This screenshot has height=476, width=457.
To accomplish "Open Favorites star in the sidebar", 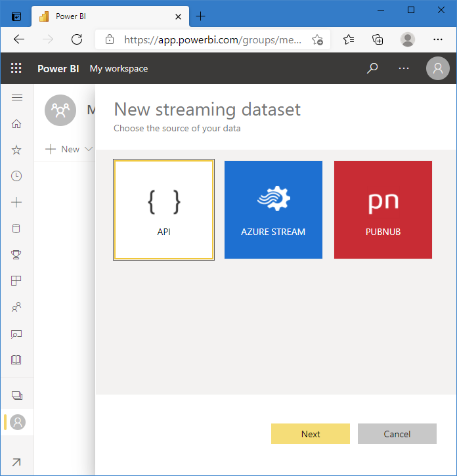I will coord(16,150).
